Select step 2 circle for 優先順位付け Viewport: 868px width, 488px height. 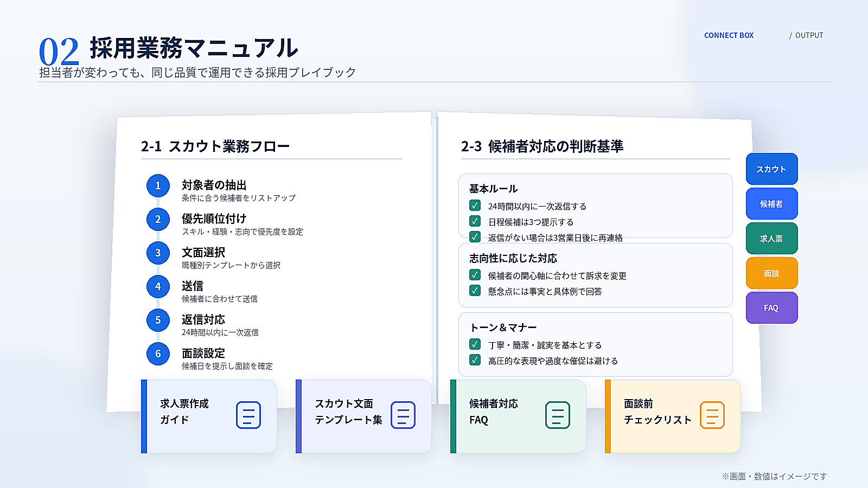(x=158, y=219)
